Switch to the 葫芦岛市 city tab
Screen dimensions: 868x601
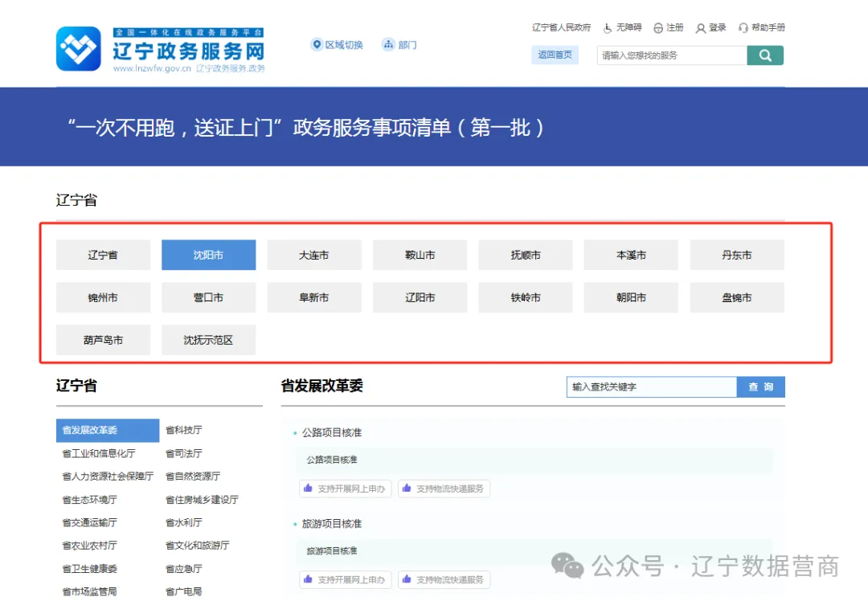(103, 340)
